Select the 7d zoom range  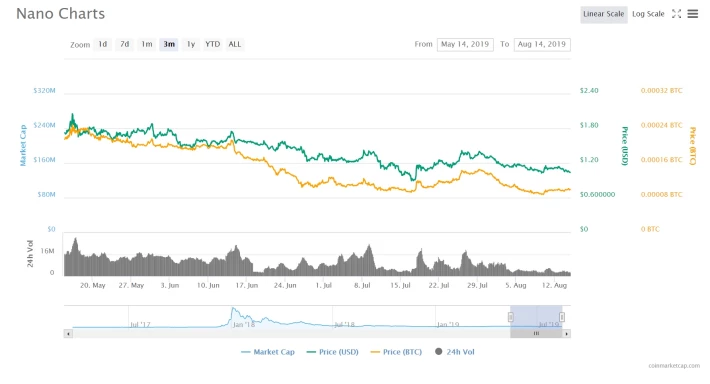pos(125,44)
